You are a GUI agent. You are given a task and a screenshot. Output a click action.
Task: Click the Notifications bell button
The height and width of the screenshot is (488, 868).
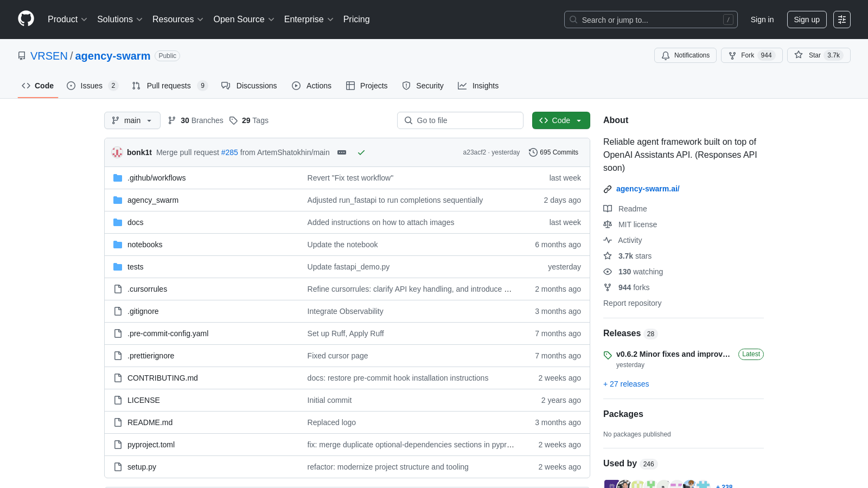686,55
